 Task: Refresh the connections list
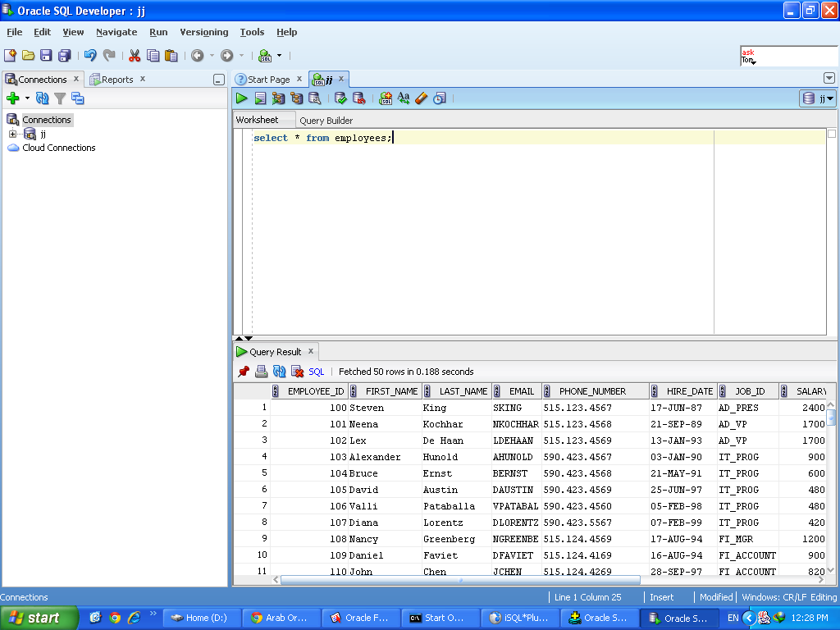tap(42, 98)
